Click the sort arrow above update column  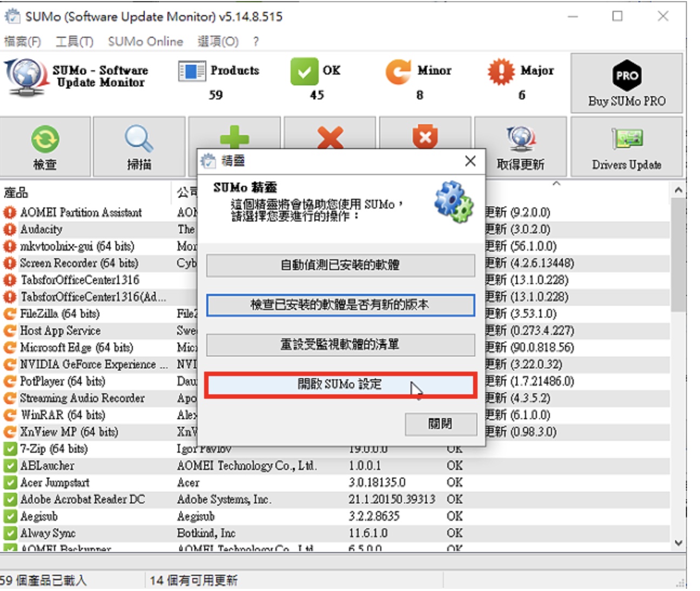[556, 184]
